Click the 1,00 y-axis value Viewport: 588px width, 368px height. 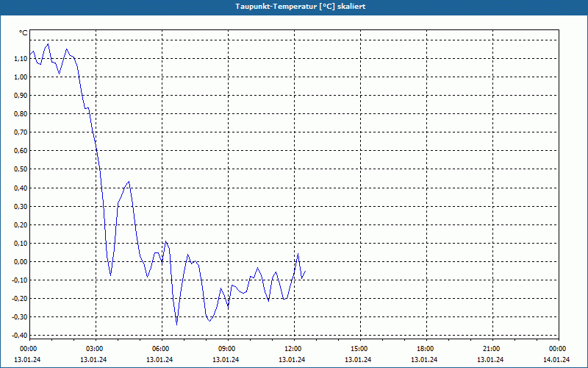(21, 77)
